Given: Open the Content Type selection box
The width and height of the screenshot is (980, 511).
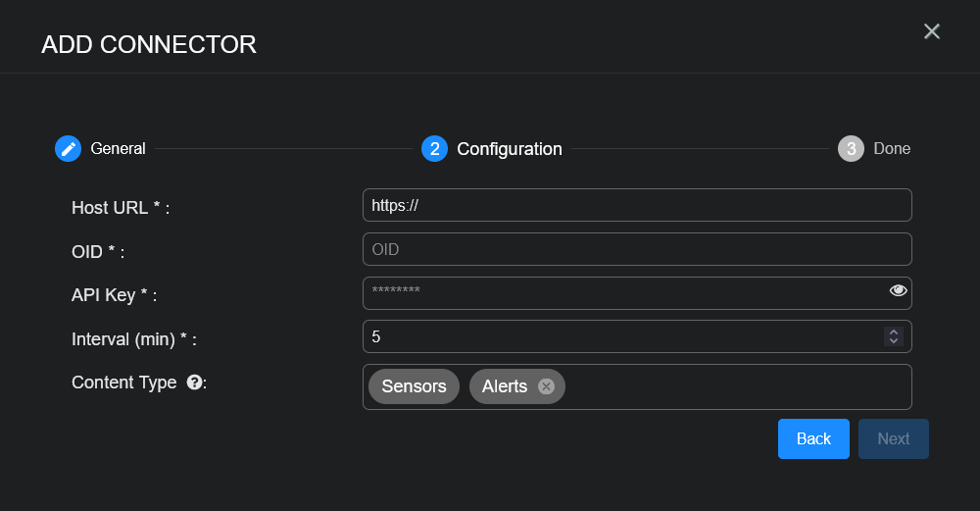Looking at the screenshot, I should [735, 386].
